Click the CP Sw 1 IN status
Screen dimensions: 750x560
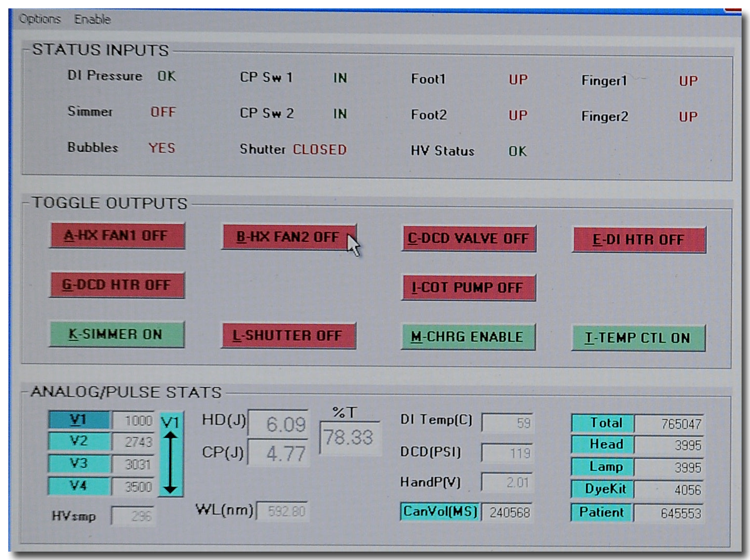[x=340, y=78]
